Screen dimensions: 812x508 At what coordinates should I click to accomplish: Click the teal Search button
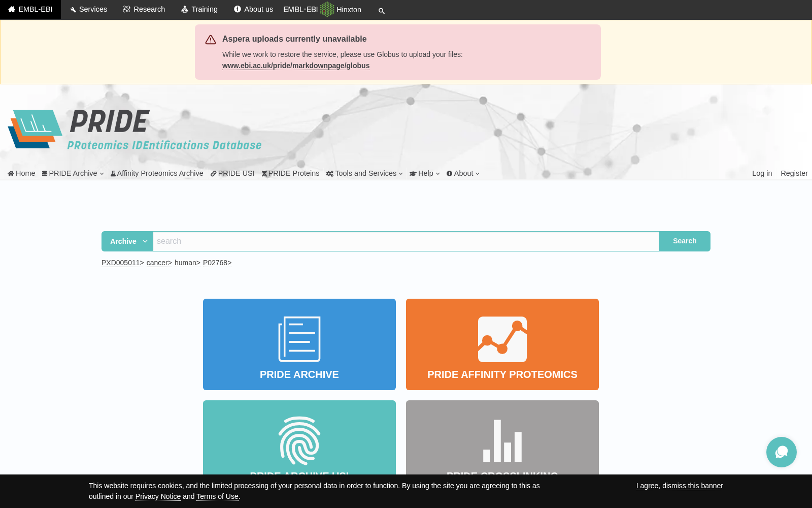click(685, 241)
